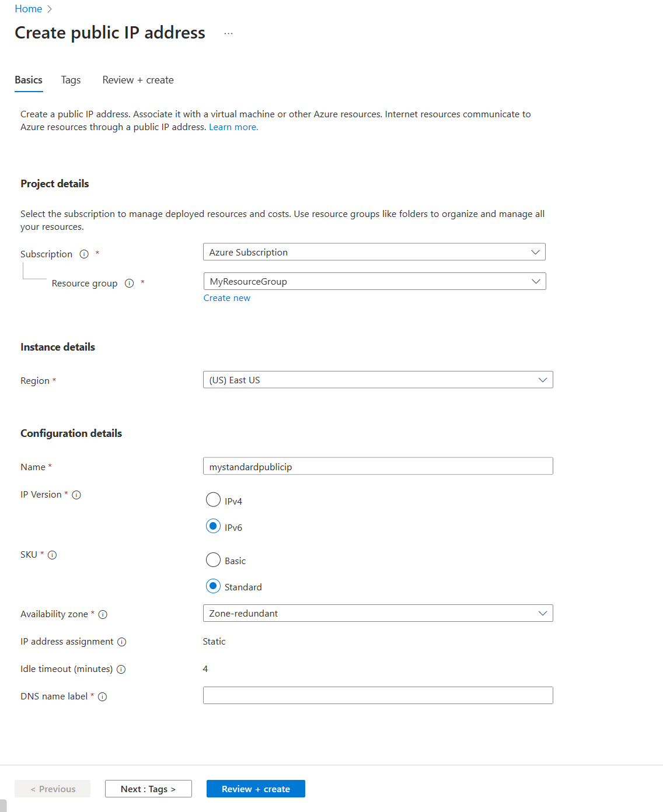Viewport: 663px width, 812px height.
Task: Expand the MyResourceGroup dropdown
Action: tap(375, 281)
